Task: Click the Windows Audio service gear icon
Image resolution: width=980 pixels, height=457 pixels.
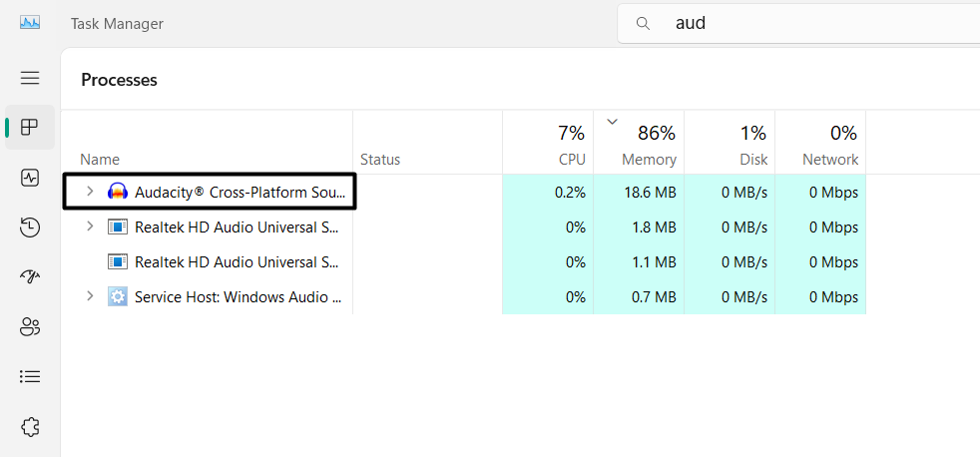Action: click(x=118, y=296)
